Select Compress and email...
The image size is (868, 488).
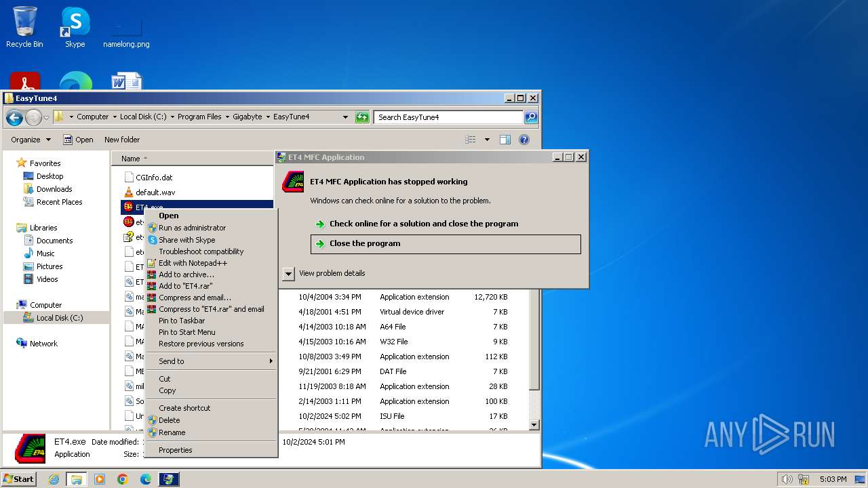211,298
